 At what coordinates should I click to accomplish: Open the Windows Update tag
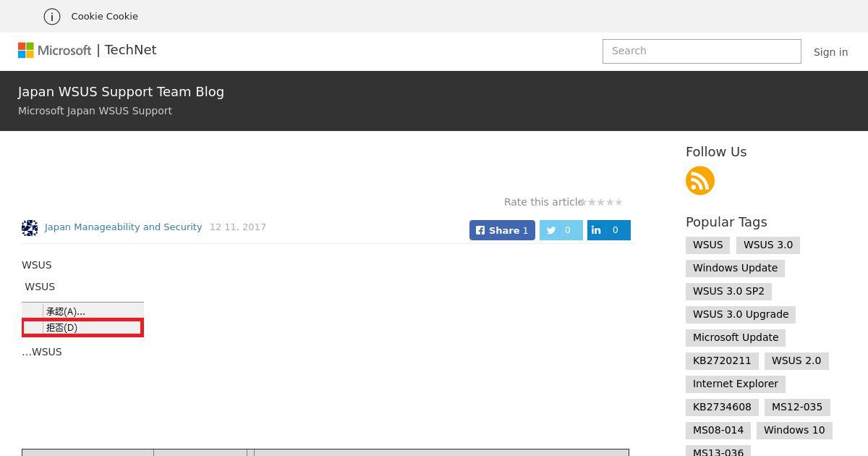(x=735, y=269)
